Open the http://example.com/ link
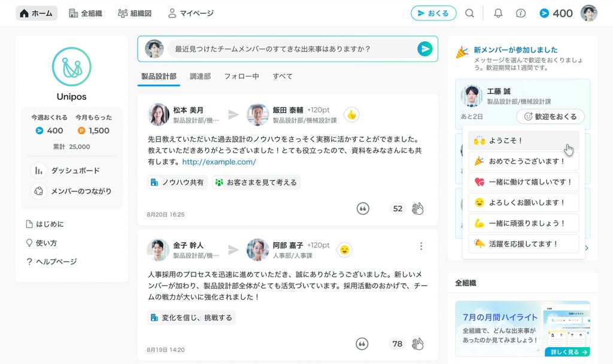This screenshot has width=613, height=364. [219, 162]
